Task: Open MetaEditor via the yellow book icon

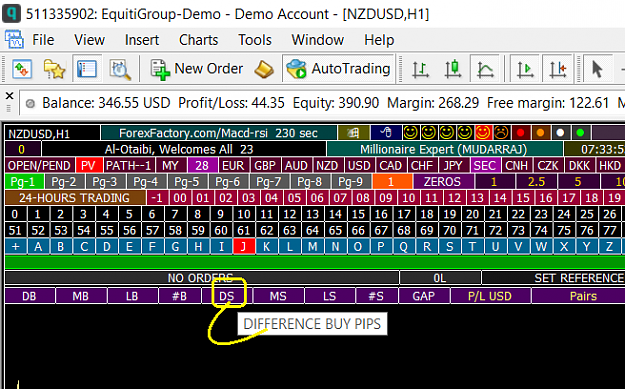Action: tap(264, 69)
